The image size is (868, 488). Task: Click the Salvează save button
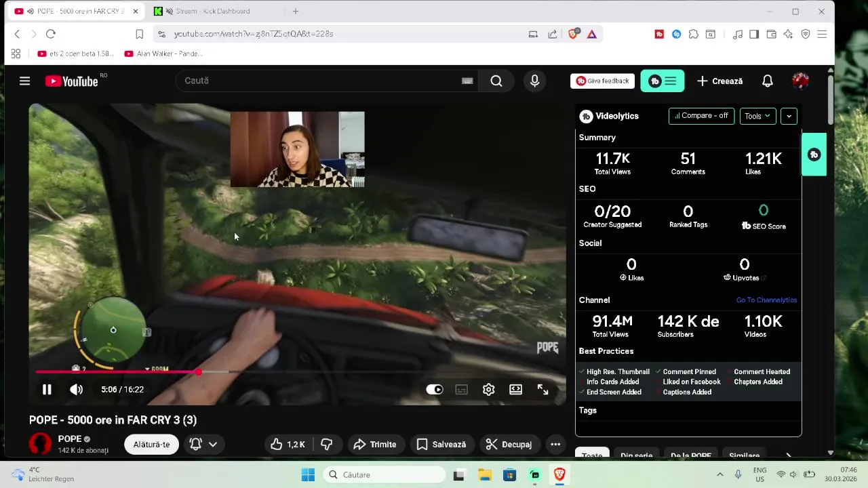441,445
